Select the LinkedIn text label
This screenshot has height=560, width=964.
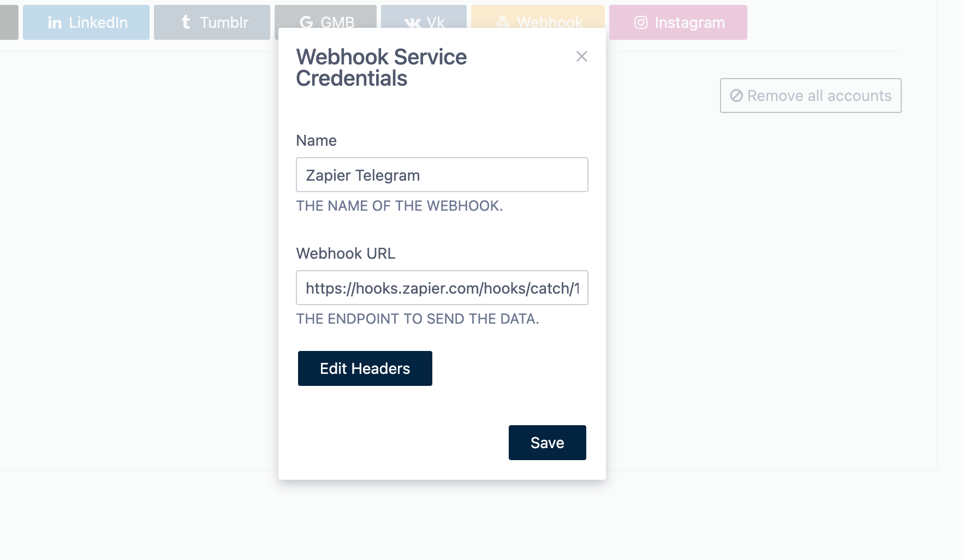pyautogui.click(x=98, y=22)
